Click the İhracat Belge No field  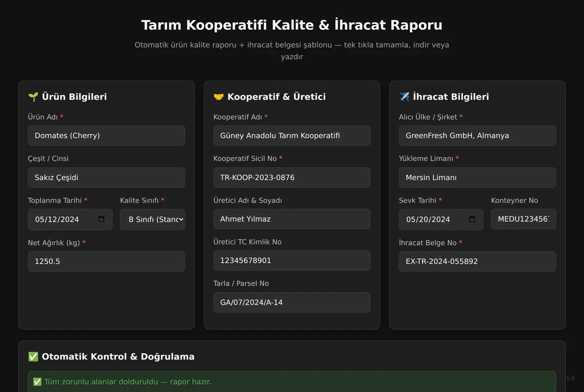(x=477, y=261)
